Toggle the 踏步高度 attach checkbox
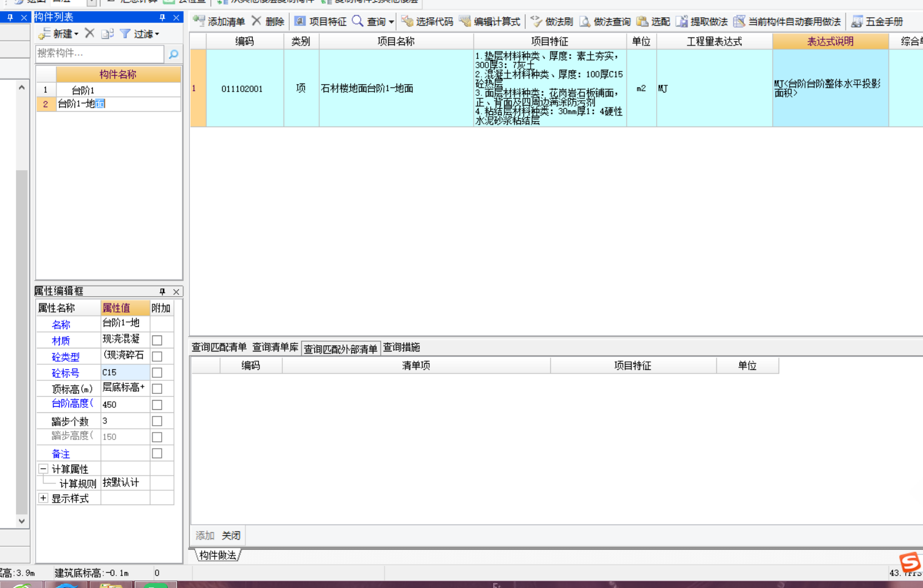923x588 pixels. pos(157,437)
